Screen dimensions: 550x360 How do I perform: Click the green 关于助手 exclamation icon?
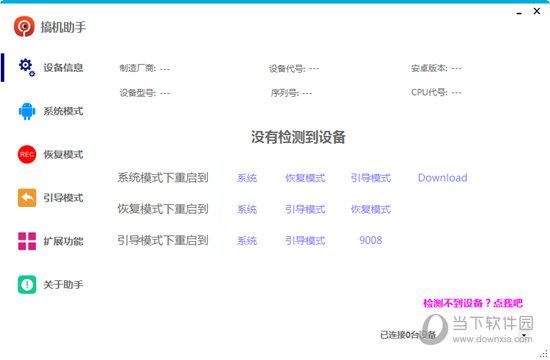pos(27,285)
